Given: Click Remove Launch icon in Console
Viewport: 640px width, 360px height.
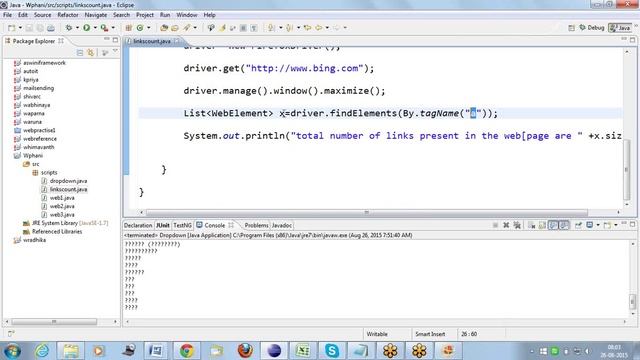Looking at the screenshot, I should tap(506, 225).
